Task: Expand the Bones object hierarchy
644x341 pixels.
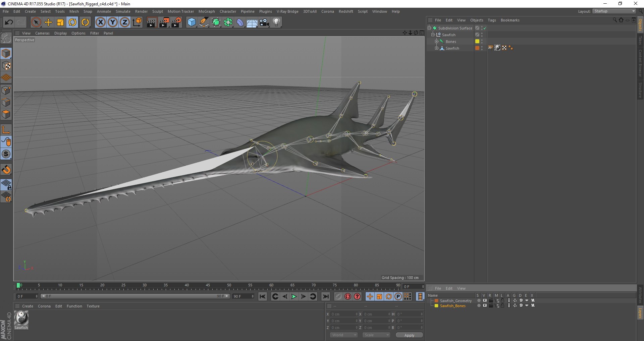Action: click(x=437, y=42)
